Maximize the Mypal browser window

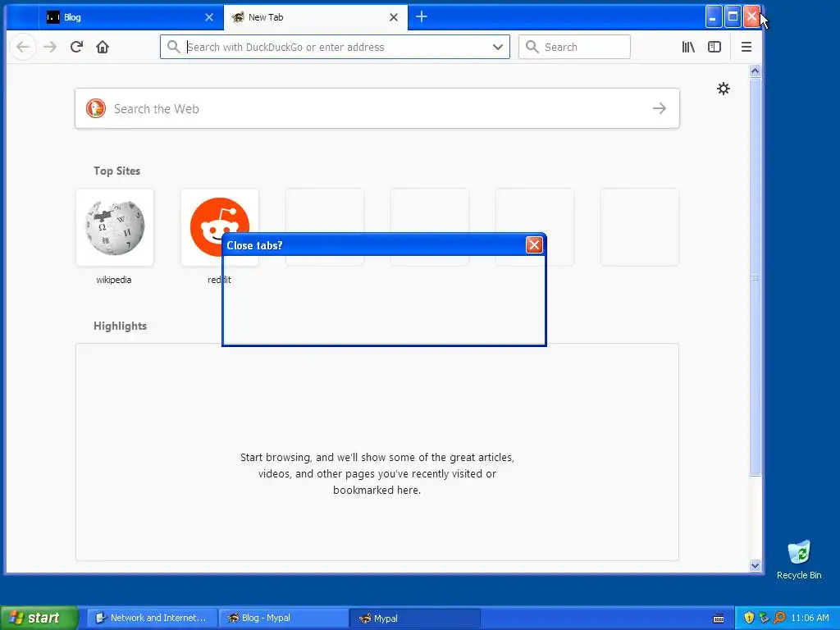[x=733, y=17]
